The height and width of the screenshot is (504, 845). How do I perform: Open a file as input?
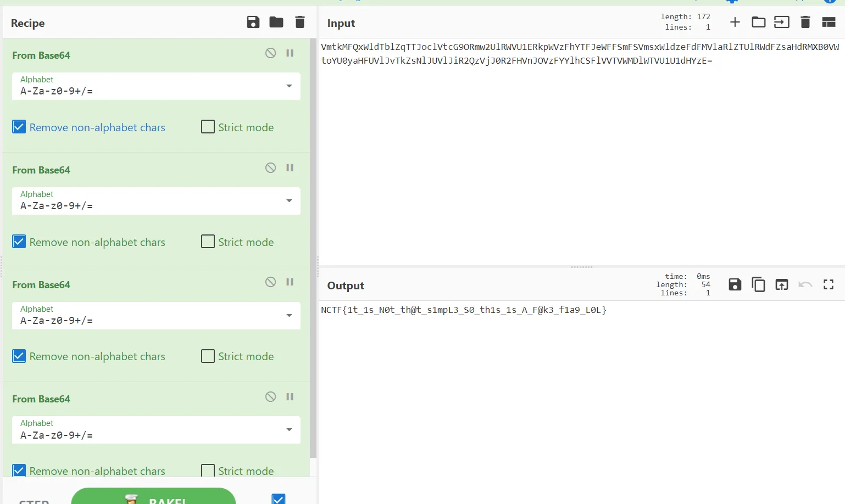(x=758, y=23)
